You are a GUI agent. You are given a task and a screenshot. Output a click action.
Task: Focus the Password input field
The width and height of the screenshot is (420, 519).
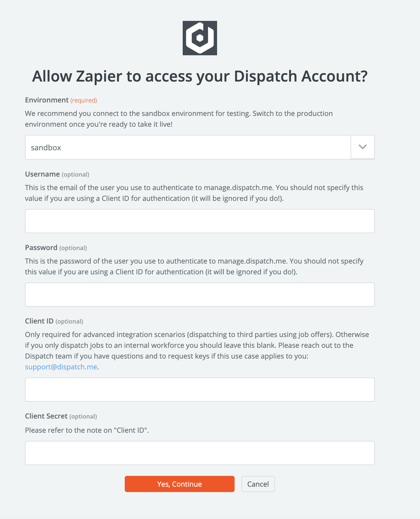(x=200, y=295)
